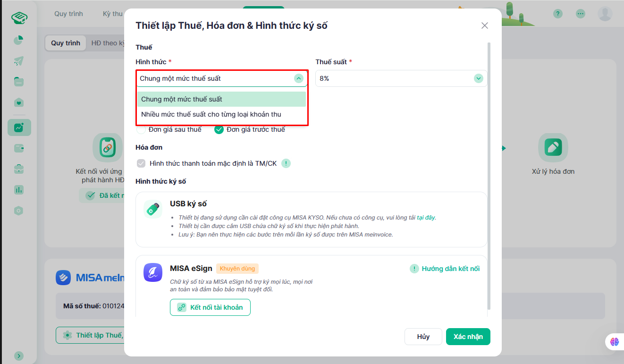Open the tại đây download link

(x=426, y=218)
